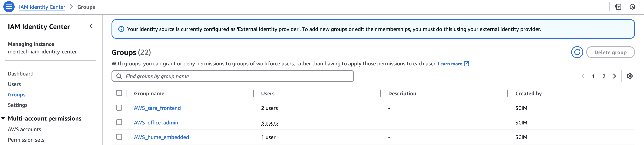The image size is (644, 145).
Task: Check the AWS_office_admin group checkbox
Action: pyautogui.click(x=119, y=122)
